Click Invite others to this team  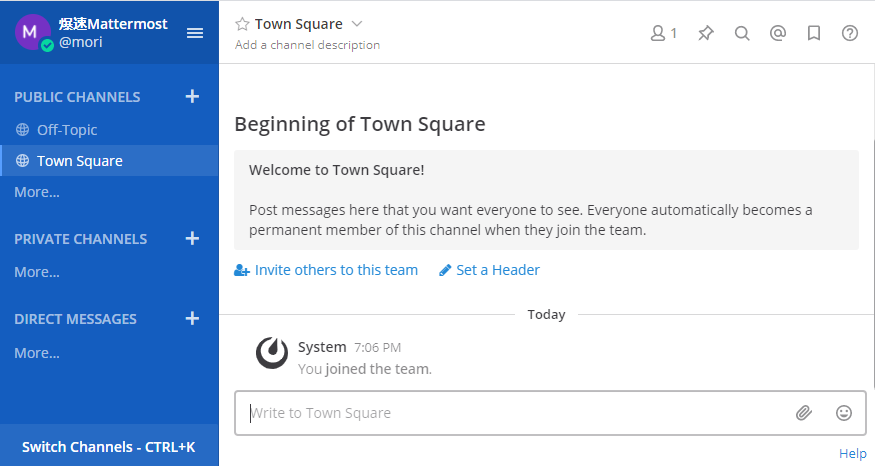coord(326,270)
